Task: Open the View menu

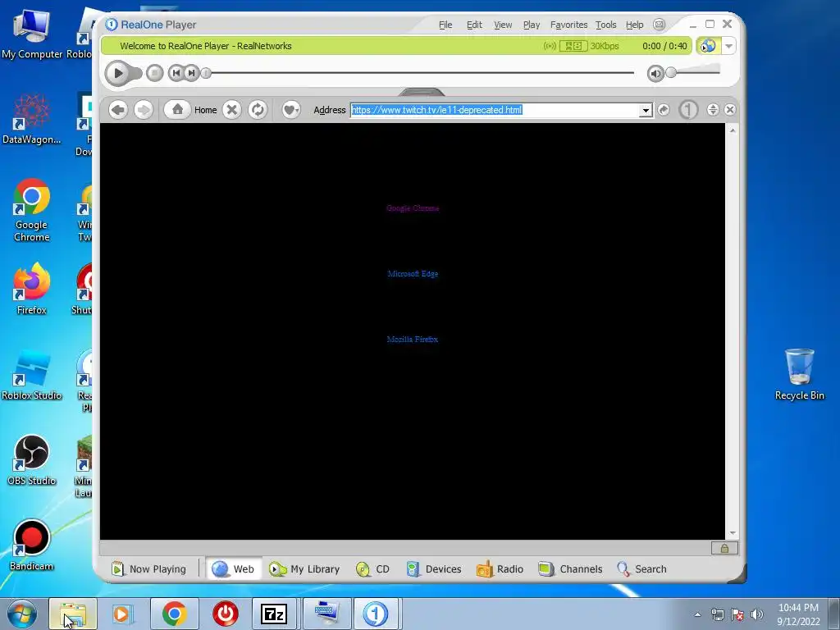Action: pyautogui.click(x=503, y=25)
